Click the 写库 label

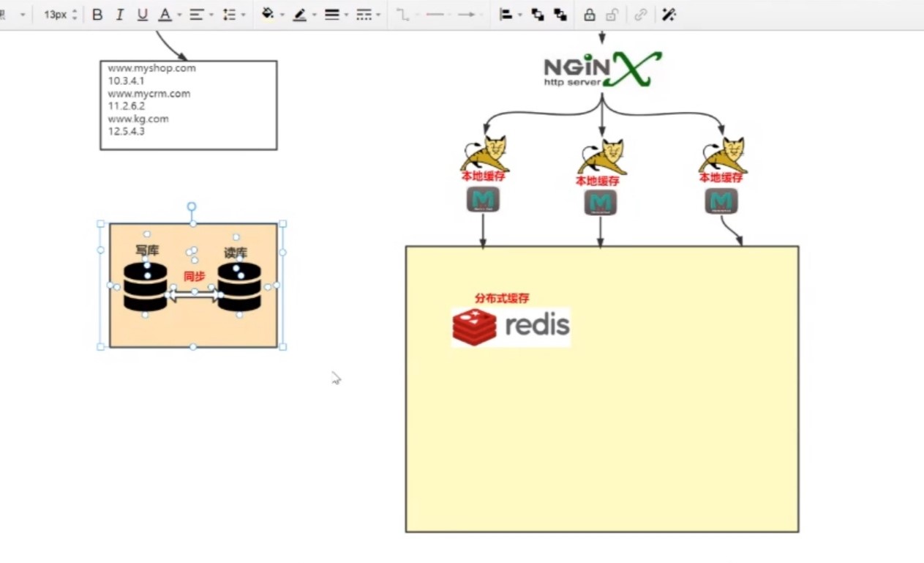[x=147, y=250]
